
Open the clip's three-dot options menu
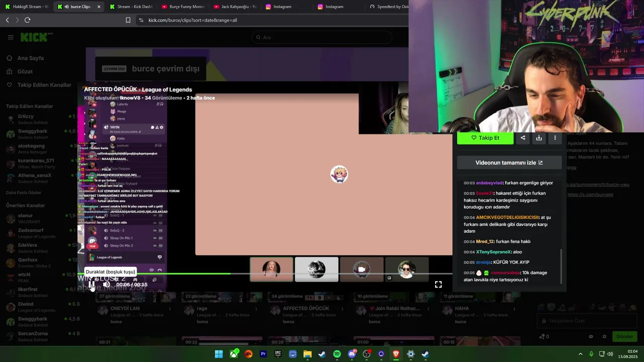pos(555,138)
